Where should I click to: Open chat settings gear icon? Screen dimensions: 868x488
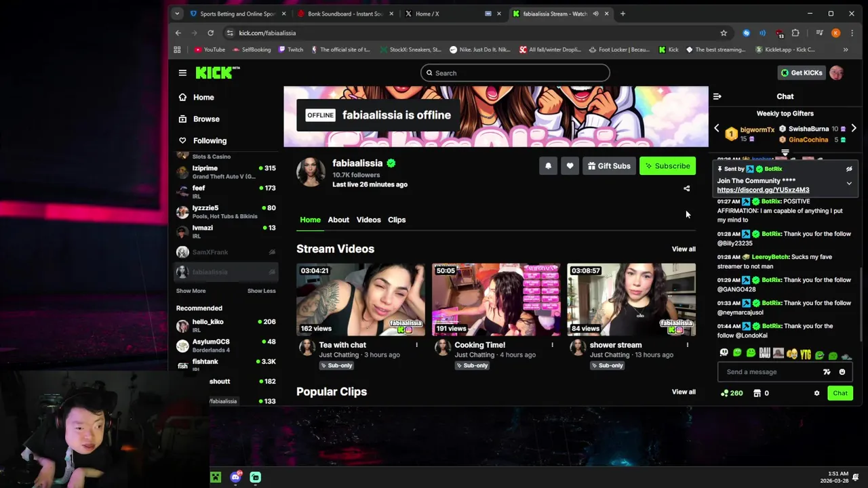coord(816,393)
